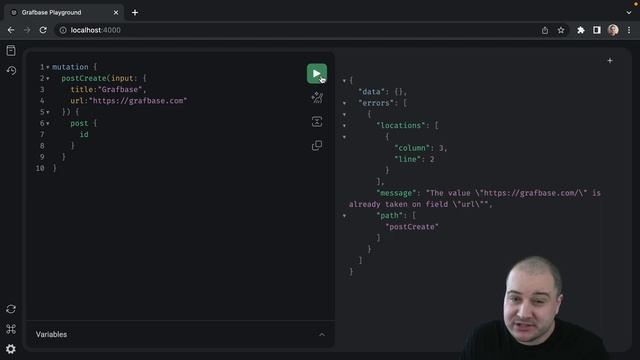This screenshot has height=360, width=640.
Task: Collapse line 6 post fold arrow
Action: point(48,123)
